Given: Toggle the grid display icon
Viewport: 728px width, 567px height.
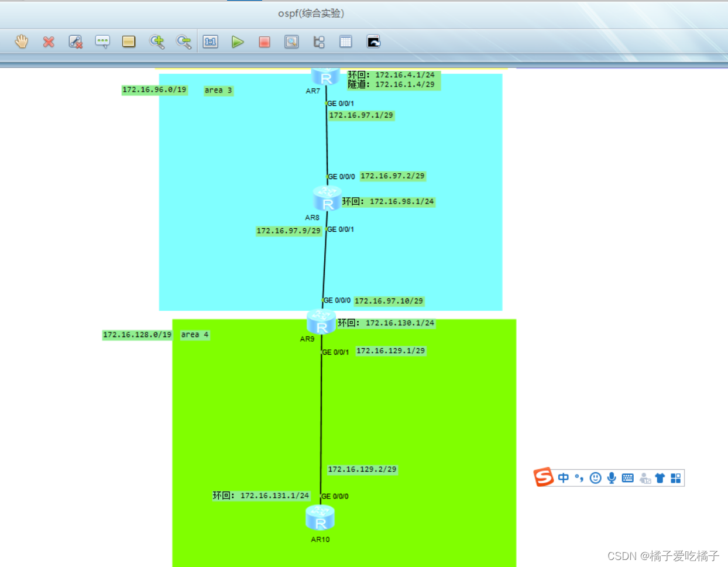Looking at the screenshot, I should click(x=346, y=42).
